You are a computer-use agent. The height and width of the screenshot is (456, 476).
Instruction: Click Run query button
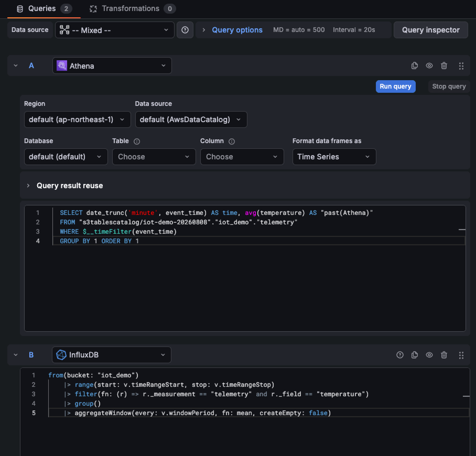[396, 86]
